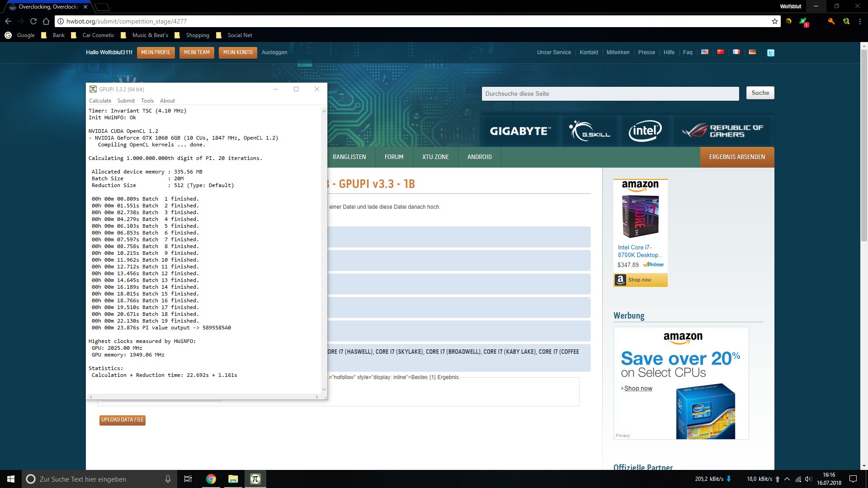Screen dimensions: 868x488
Task: Focus the Durchsuche diese Seite field
Action: pos(610,94)
